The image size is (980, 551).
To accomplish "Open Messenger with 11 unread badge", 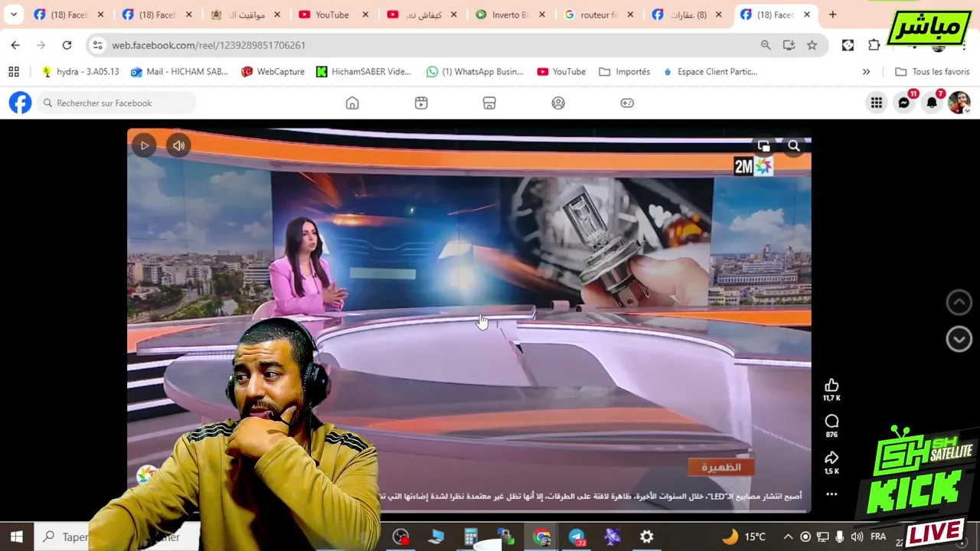I will [904, 103].
